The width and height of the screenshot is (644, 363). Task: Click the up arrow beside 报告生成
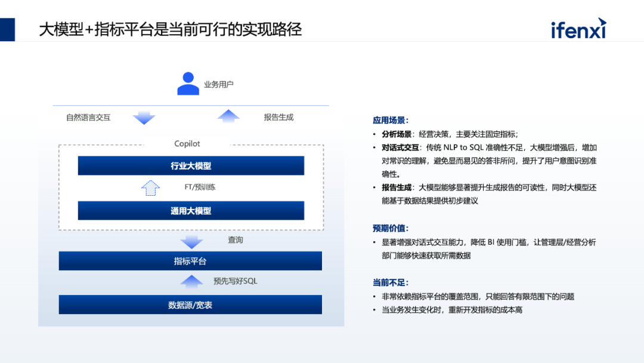(228, 116)
